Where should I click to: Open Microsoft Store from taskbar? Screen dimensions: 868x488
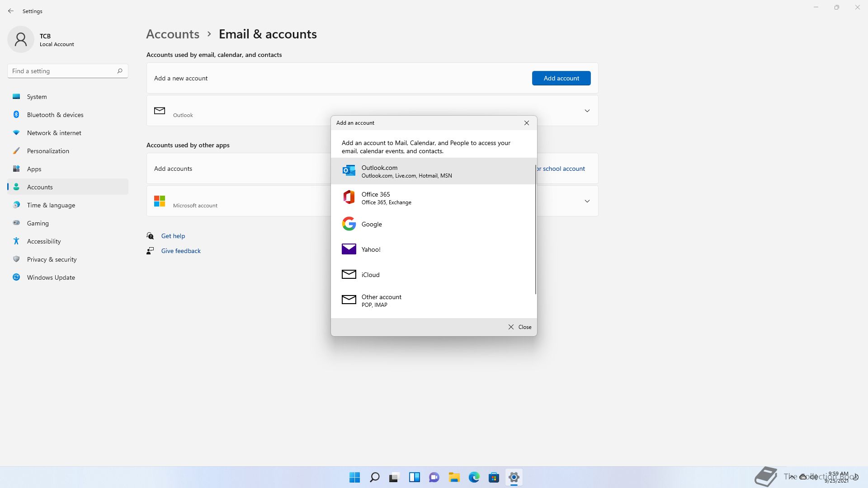point(494,477)
